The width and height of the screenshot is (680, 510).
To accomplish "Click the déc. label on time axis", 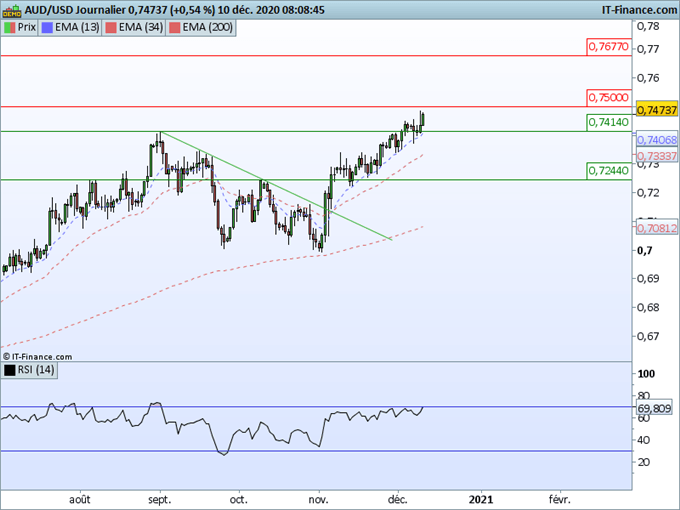I will 397,500.
